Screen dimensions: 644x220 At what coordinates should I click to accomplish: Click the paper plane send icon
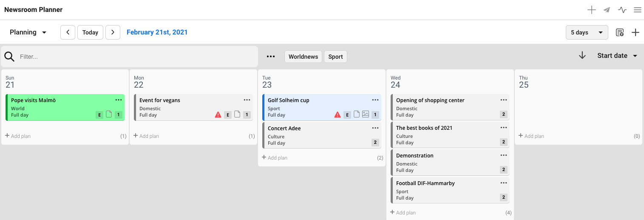pos(607,10)
